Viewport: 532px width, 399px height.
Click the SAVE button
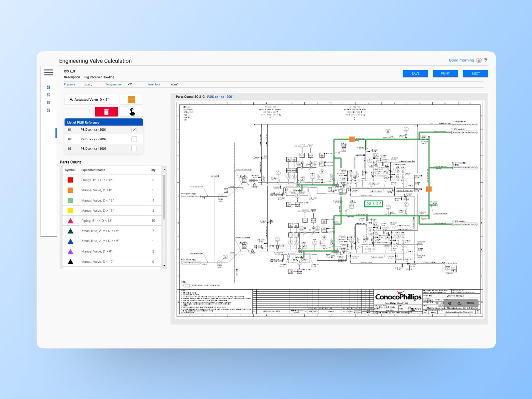415,73
